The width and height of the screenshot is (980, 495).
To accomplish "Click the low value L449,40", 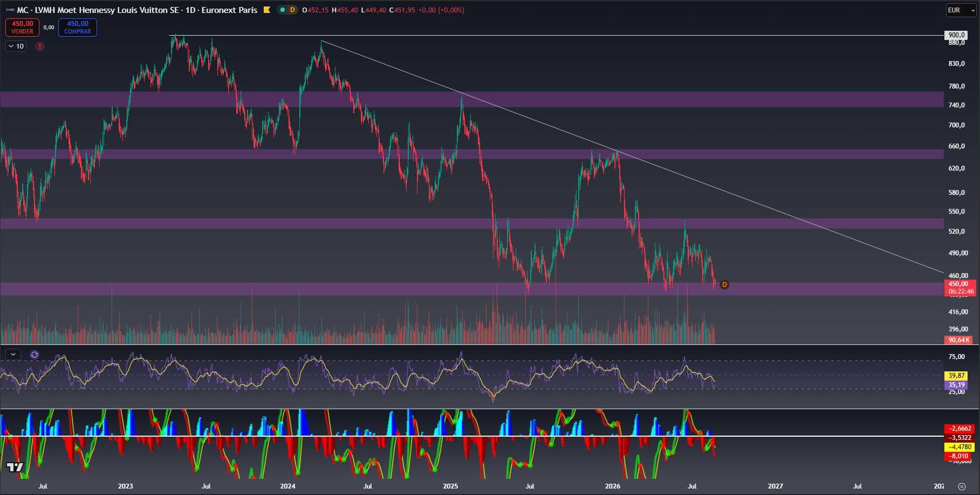I will [x=373, y=10].
